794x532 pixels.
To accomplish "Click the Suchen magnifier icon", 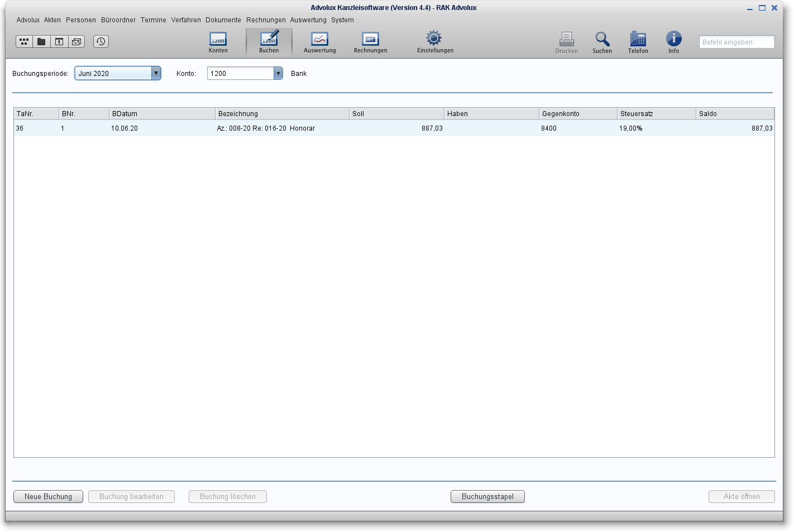I will coord(602,42).
